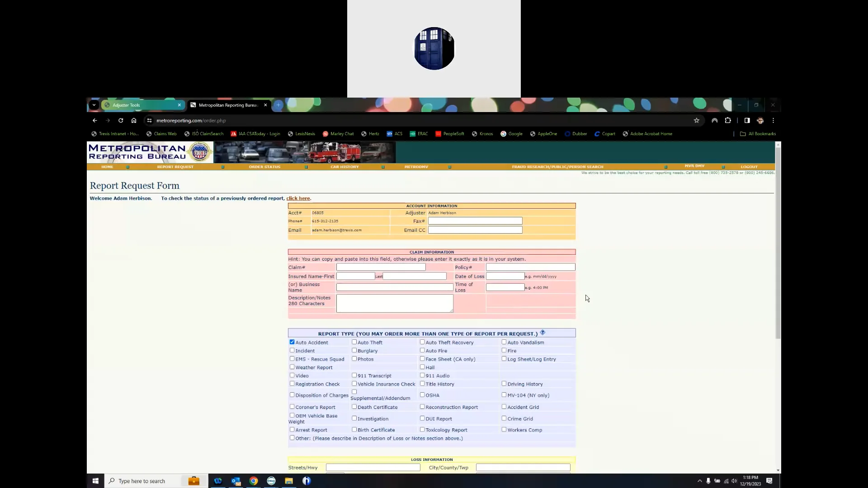Expand the tab search dropdown arrow
The height and width of the screenshot is (488, 868).
click(x=94, y=105)
